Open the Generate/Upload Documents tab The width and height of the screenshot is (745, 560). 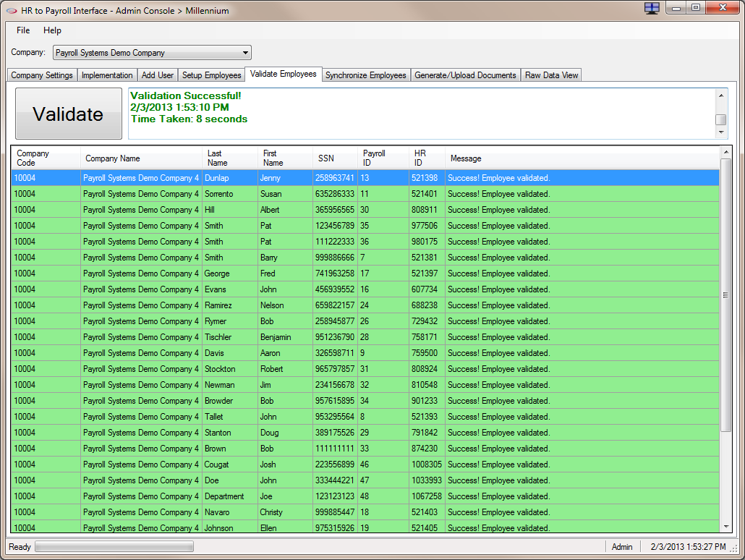tap(465, 75)
